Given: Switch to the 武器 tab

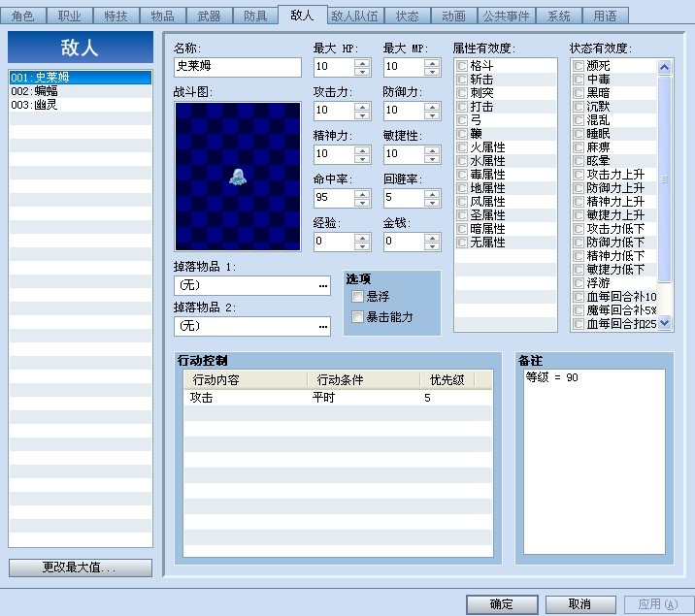Looking at the screenshot, I should coord(210,16).
